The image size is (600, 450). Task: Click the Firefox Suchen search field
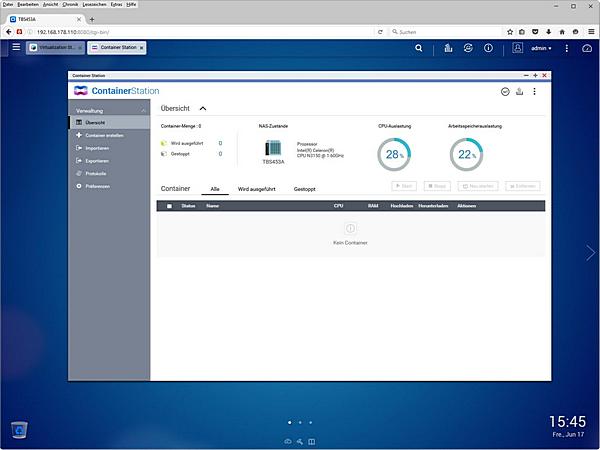pyautogui.click(x=446, y=32)
